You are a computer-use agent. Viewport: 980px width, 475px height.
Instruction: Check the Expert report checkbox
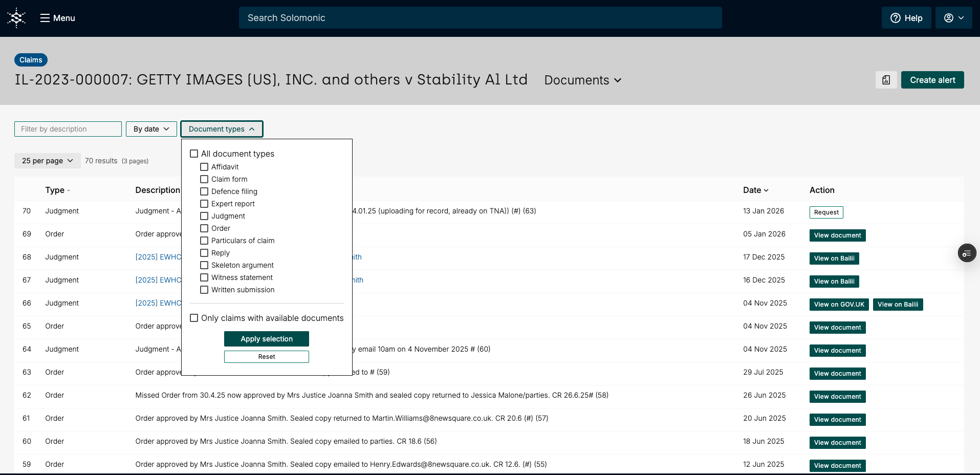pos(204,204)
